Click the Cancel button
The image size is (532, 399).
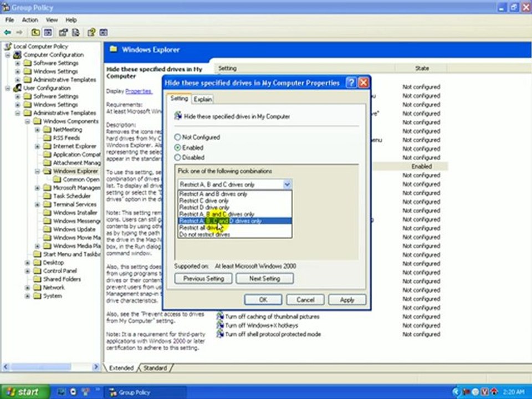point(305,300)
